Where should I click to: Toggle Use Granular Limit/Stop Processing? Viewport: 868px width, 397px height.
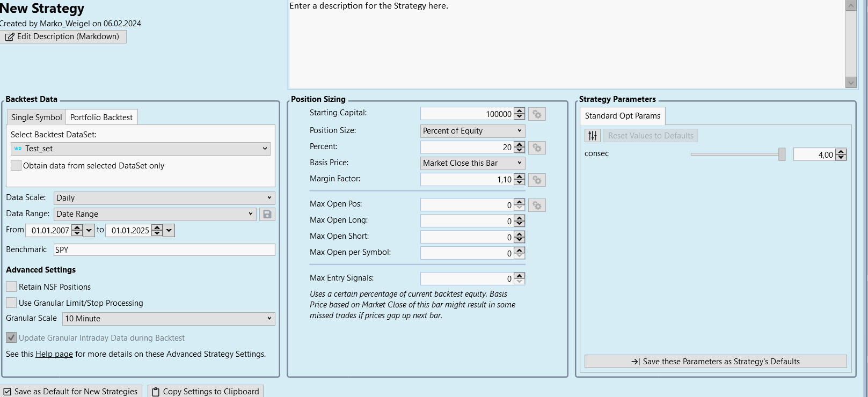click(11, 303)
